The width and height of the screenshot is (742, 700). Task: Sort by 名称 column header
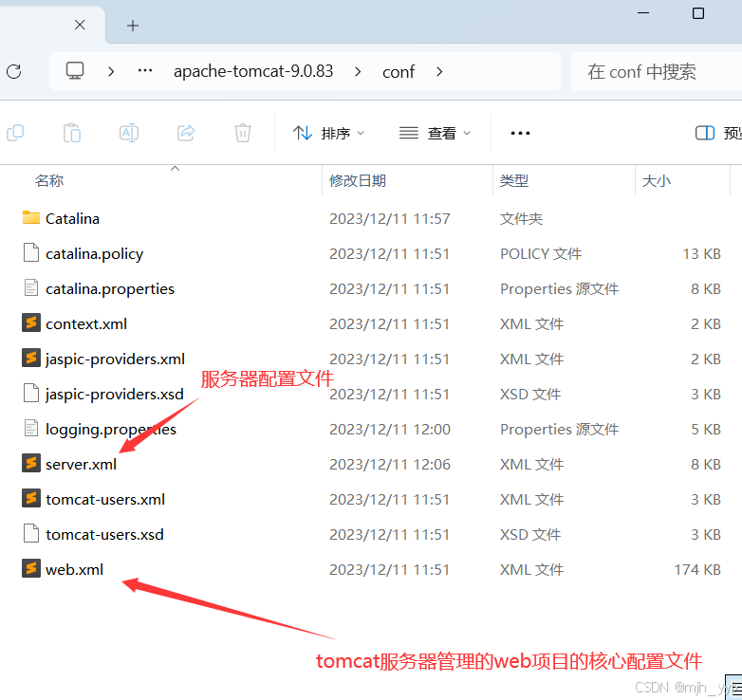[x=49, y=180]
